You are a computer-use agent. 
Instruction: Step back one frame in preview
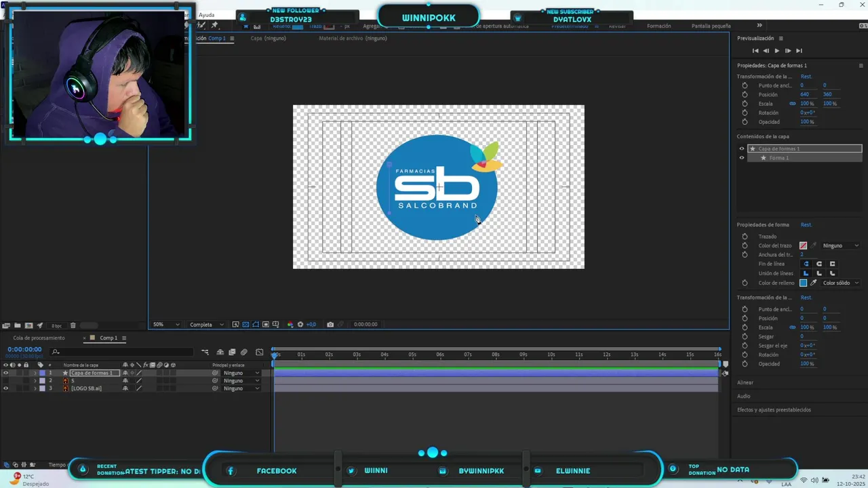766,51
